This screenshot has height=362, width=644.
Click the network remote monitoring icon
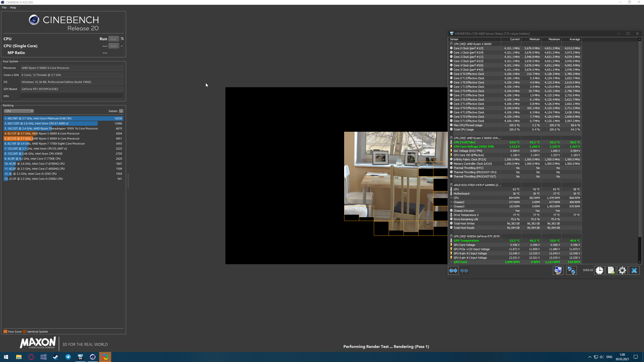[x=571, y=270]
